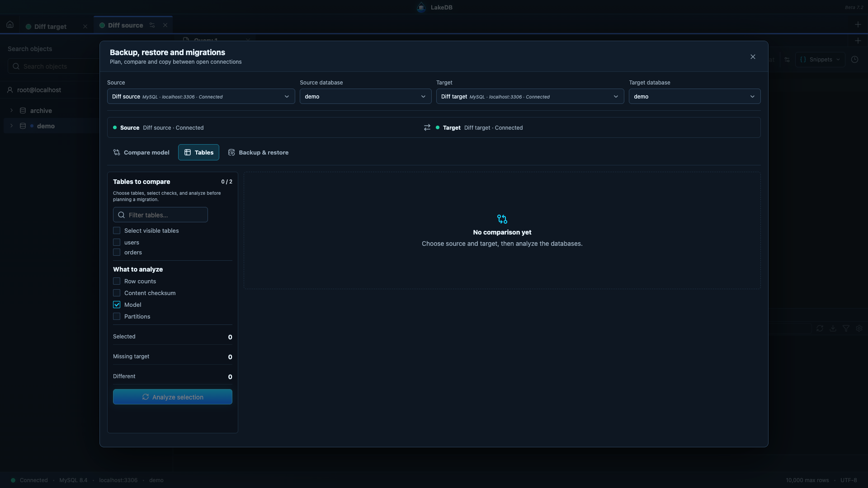Click the download icon in results toolbar
The width and height of the screenshot is (868, 488).
(x=833, y=328)
